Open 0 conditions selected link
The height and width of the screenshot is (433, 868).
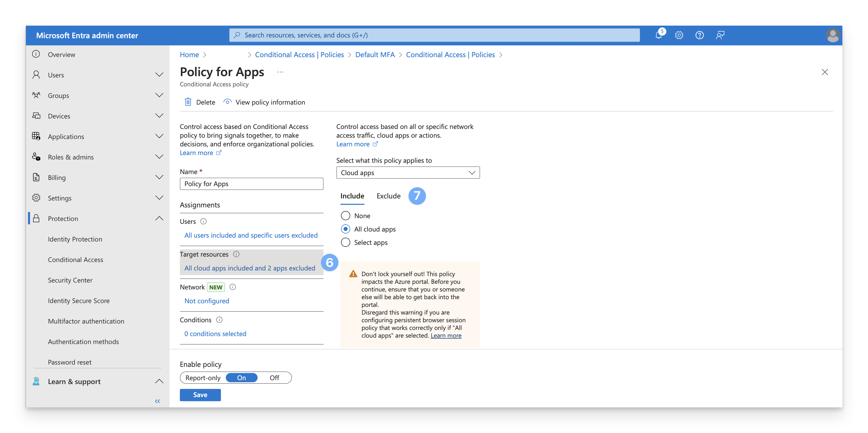[215, 334]
